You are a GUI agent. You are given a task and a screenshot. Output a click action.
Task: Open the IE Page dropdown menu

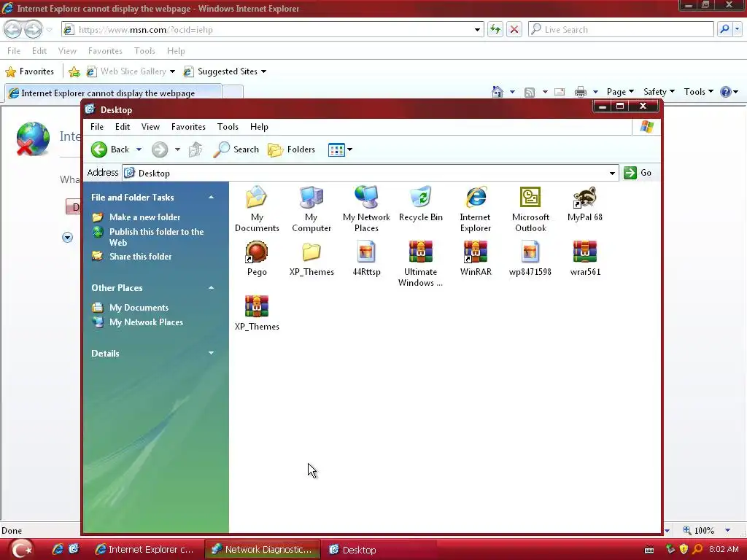tap(620, 92)
